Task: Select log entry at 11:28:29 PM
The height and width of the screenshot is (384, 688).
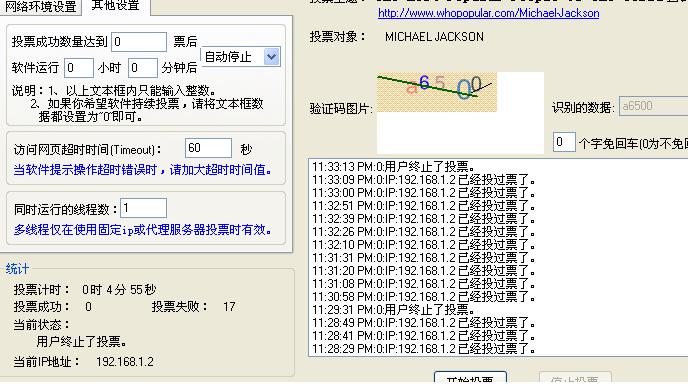Action: [424, 349]
